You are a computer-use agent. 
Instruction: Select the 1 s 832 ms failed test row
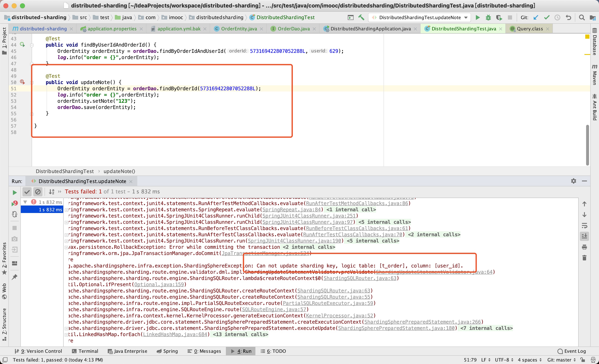pyautogui.click(x=42, y=210)
